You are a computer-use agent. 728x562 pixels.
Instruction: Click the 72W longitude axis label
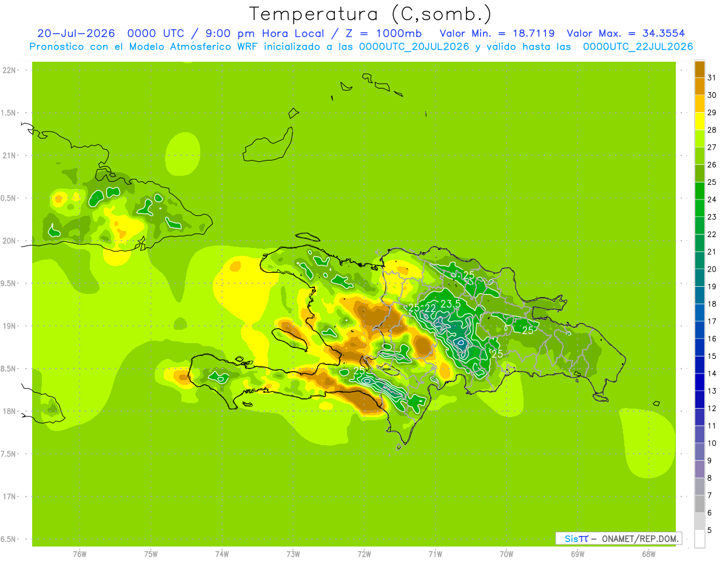click(364, 554)
